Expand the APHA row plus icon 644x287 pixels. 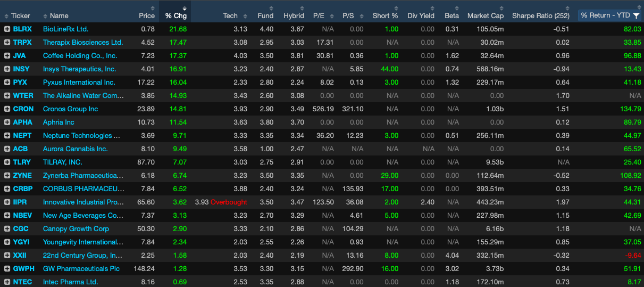point(7,122)
